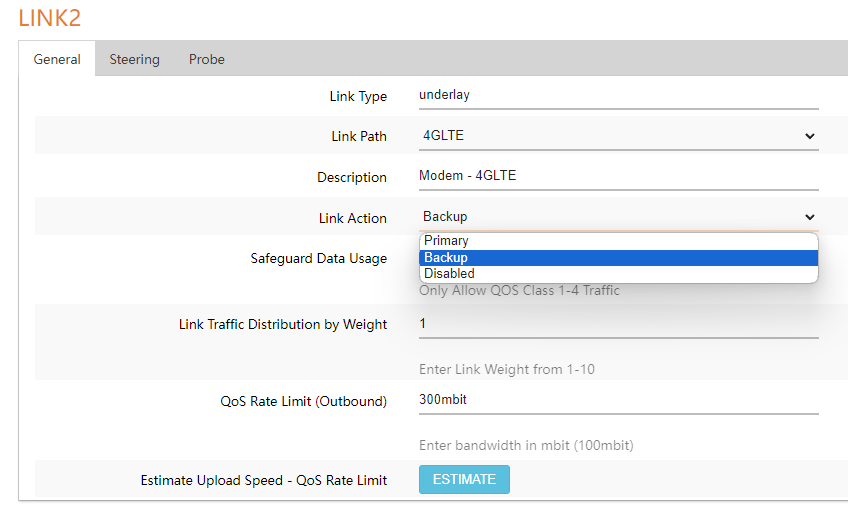Pick Disabled in the Link Action list
Screen dimensions: 848x530
point(449,274)
